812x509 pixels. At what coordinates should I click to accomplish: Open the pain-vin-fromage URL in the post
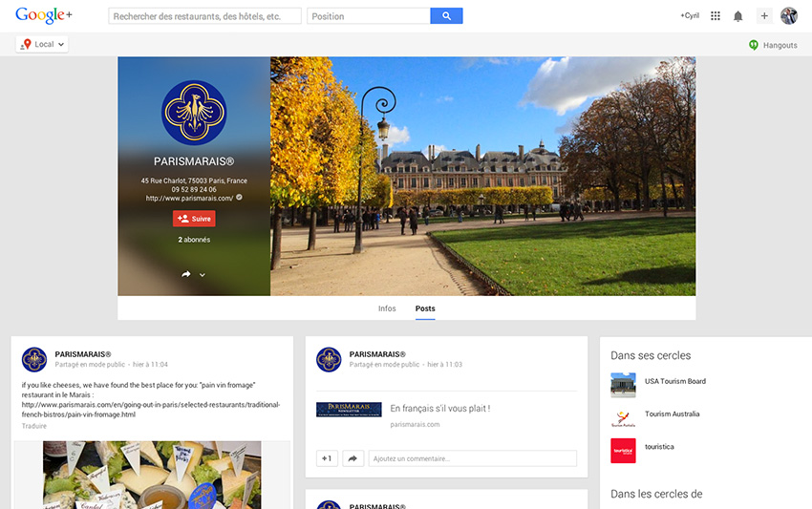[x=151, y=410]
